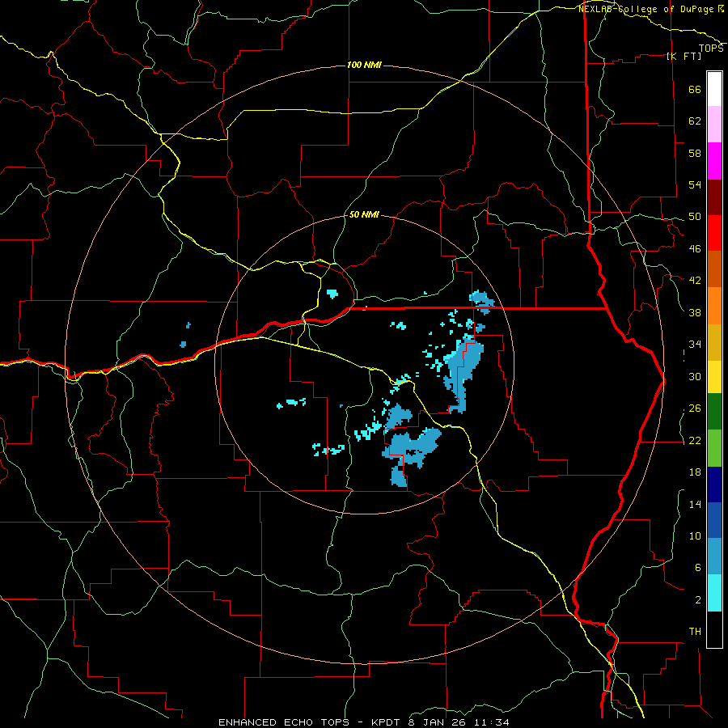Click the '[K FT]' units label

point(684,56)
